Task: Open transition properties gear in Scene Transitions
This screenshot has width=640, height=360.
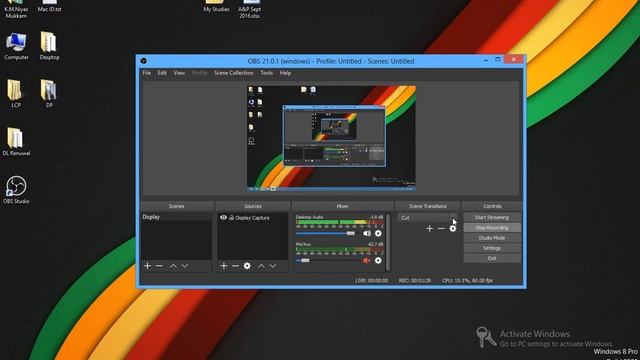Action: click(453, 229)
